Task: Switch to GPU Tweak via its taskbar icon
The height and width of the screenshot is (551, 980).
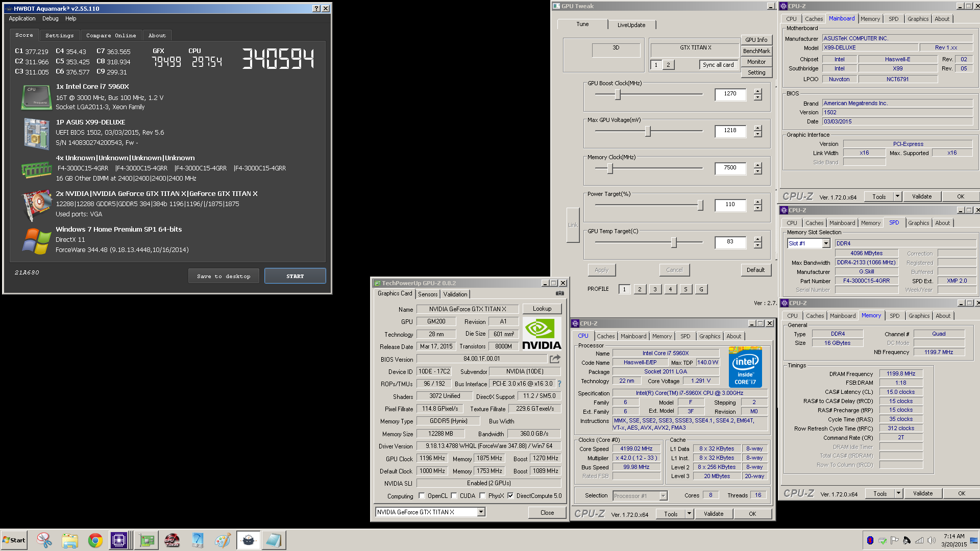Action: click(x=172, y=540)
